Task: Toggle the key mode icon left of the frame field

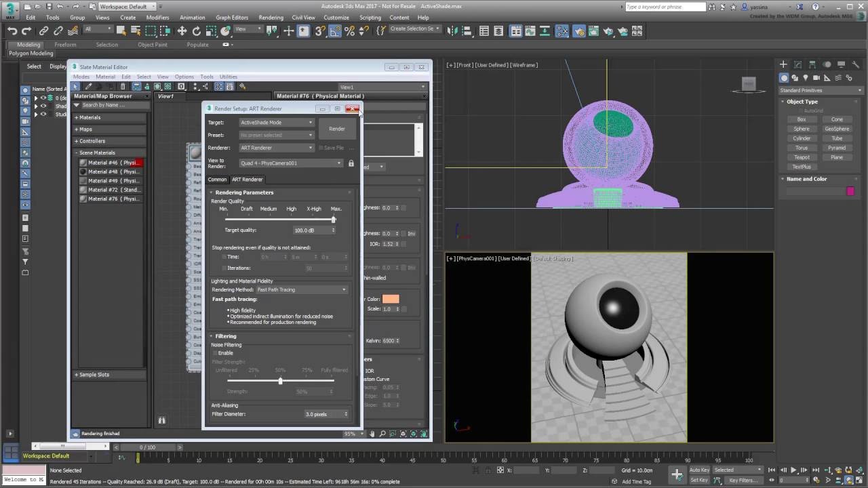Action: (x=771, y=480)
